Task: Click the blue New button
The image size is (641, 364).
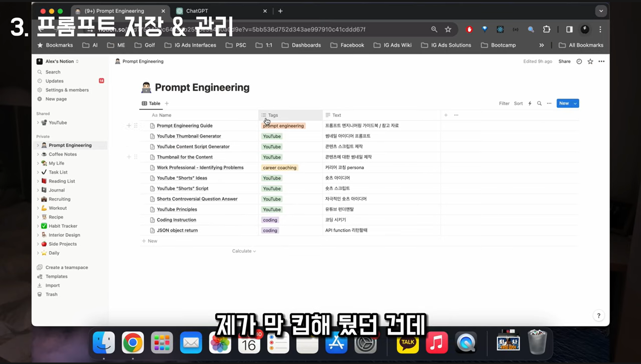Action: [x=564, y=103]
